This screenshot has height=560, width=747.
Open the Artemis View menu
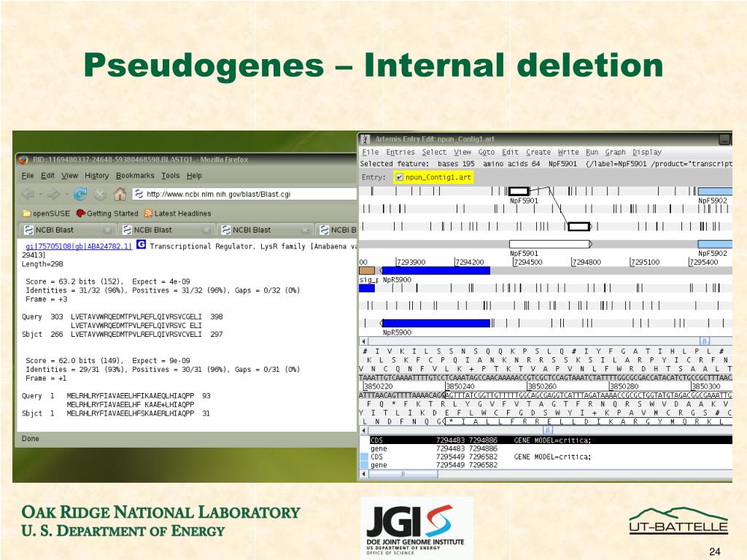[462, 152]
